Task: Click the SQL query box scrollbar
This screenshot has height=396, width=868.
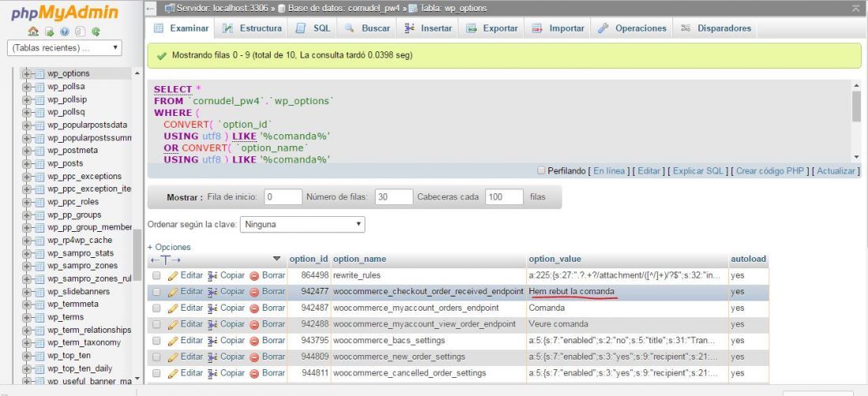Action: click(856, 106)
